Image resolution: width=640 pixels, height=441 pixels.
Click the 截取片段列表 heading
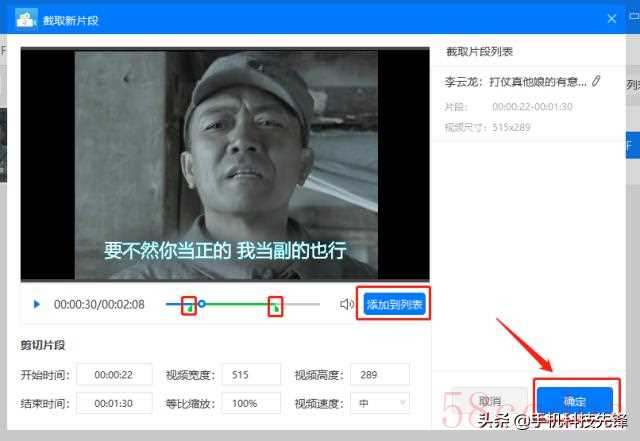click(479, 51)
